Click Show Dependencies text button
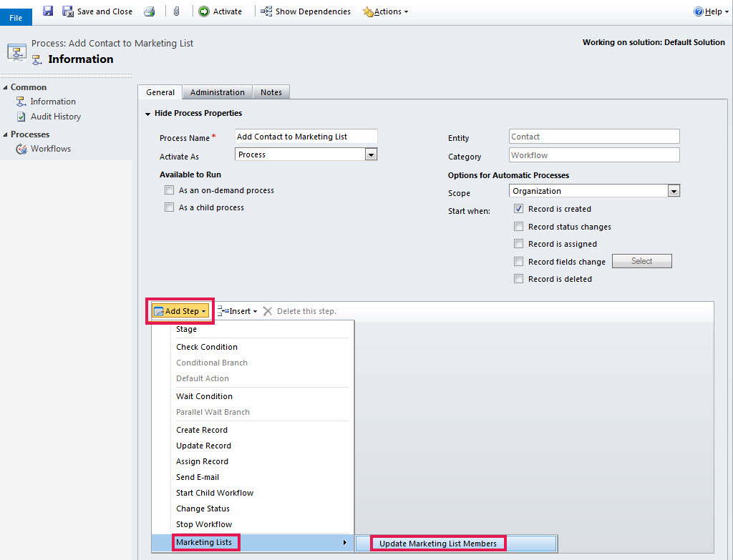 click(313, 11)
